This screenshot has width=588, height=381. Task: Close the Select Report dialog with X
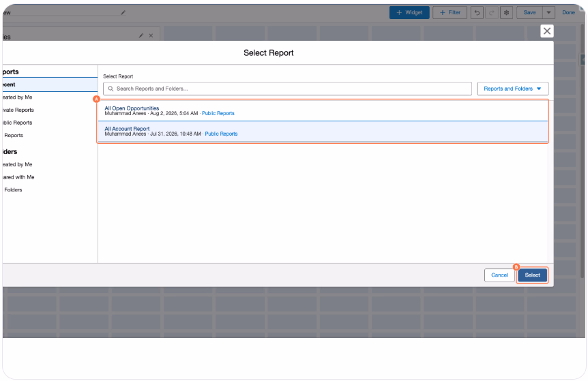pos(547,31)
